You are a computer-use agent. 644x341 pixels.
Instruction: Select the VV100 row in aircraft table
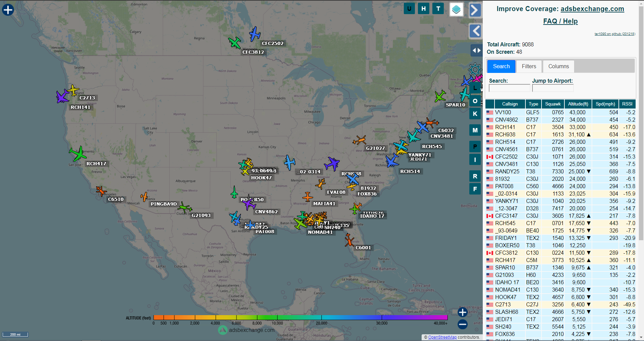coord(560,113)
